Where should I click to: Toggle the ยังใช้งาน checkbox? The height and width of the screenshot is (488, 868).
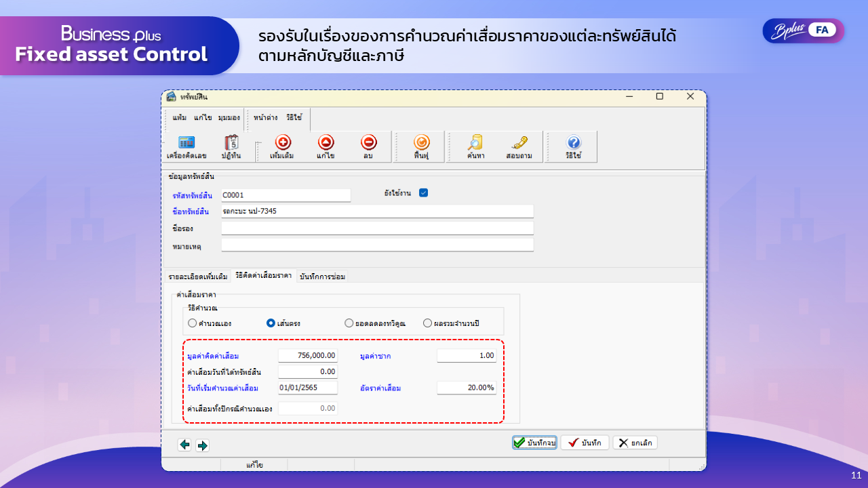(423, 192)
